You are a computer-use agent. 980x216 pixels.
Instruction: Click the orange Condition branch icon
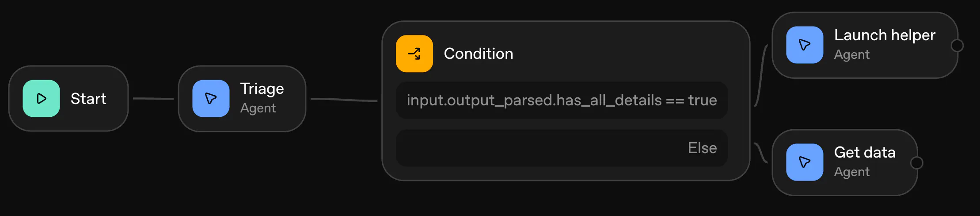pyautogui.click(x=414, y=54)
